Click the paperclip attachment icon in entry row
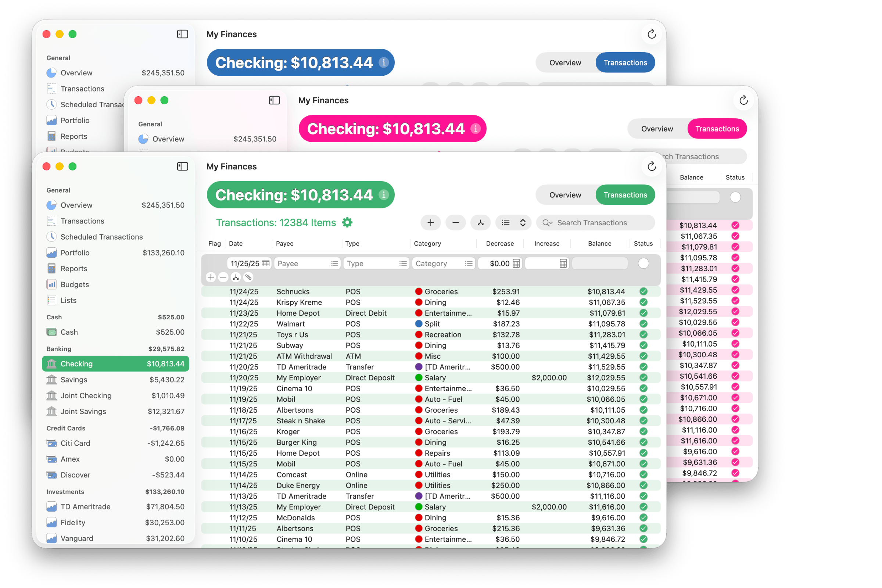Viewport: 882px width, 588px height. (248, 277)
